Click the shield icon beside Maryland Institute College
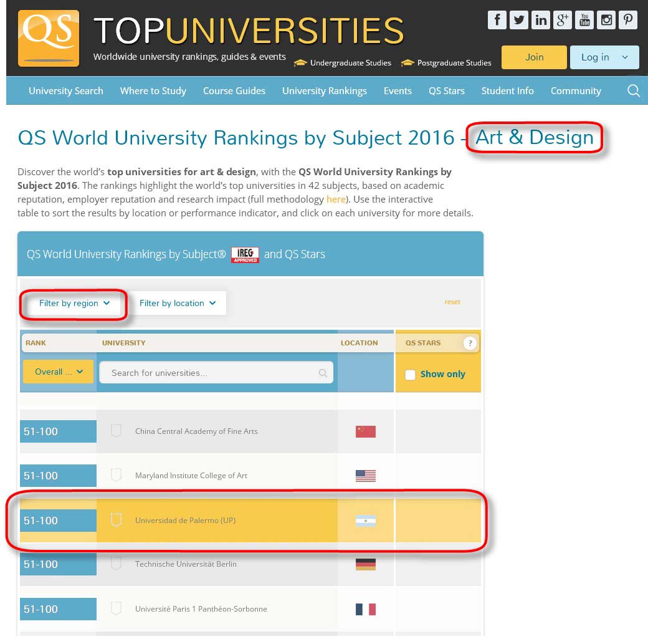This screenshot has width=648, height=644. coord(116,475)
